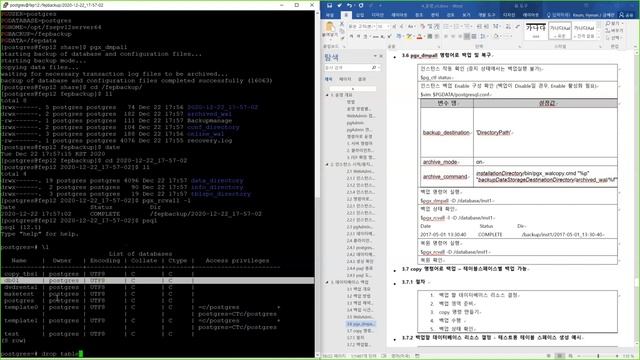Click the Find magnifier in Word's editing group
Viewport: 640px width, 360px height.
[608, 24]
